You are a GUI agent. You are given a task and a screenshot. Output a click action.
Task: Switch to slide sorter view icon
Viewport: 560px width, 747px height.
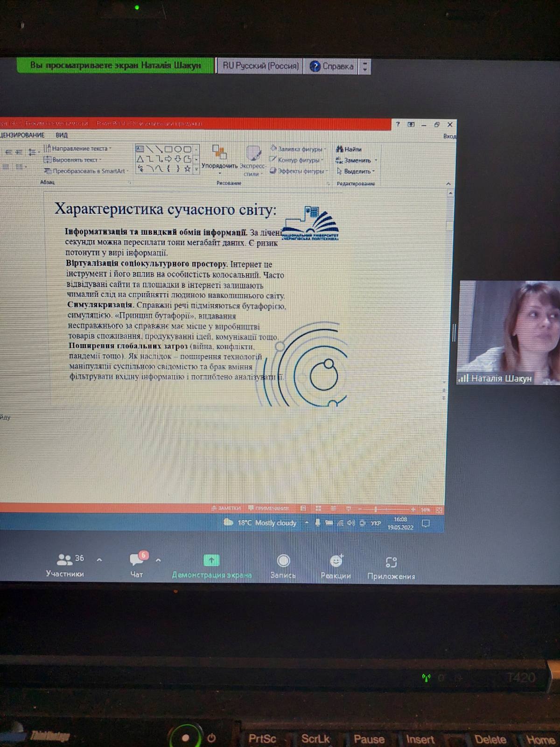coord(319,508)
